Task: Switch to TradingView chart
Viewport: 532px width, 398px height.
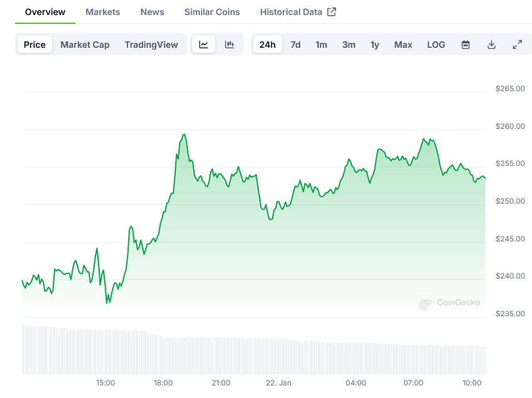Action: click(151, 45)
